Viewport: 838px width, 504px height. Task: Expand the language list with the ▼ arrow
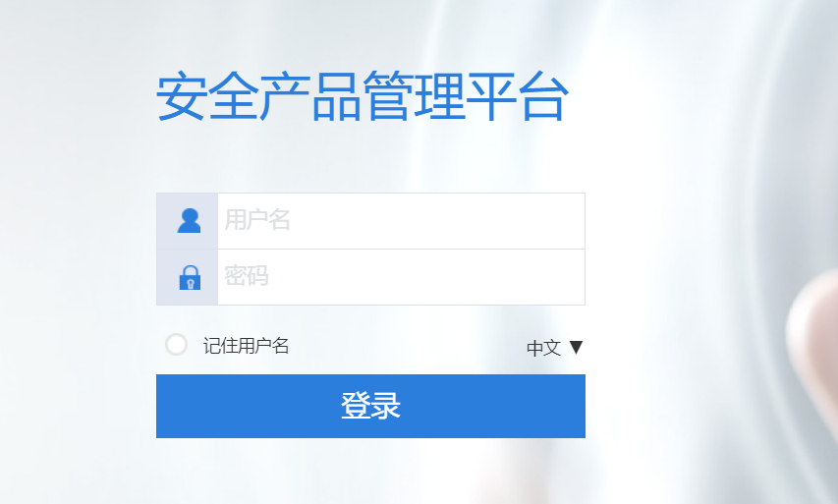click(576, 348)
